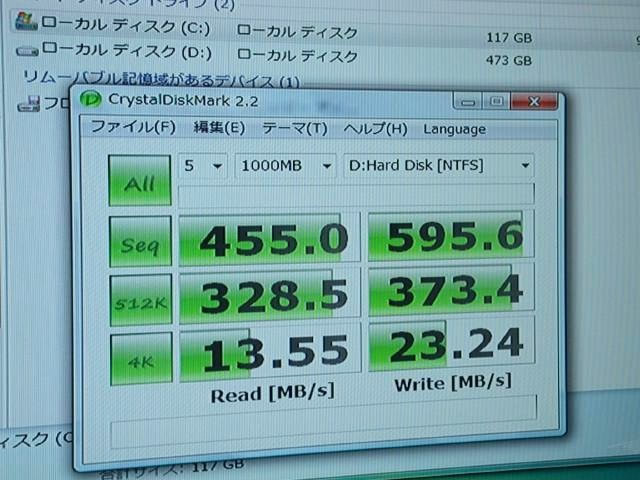Open the Language menu
640x480 pixels.
coord(454,129)
